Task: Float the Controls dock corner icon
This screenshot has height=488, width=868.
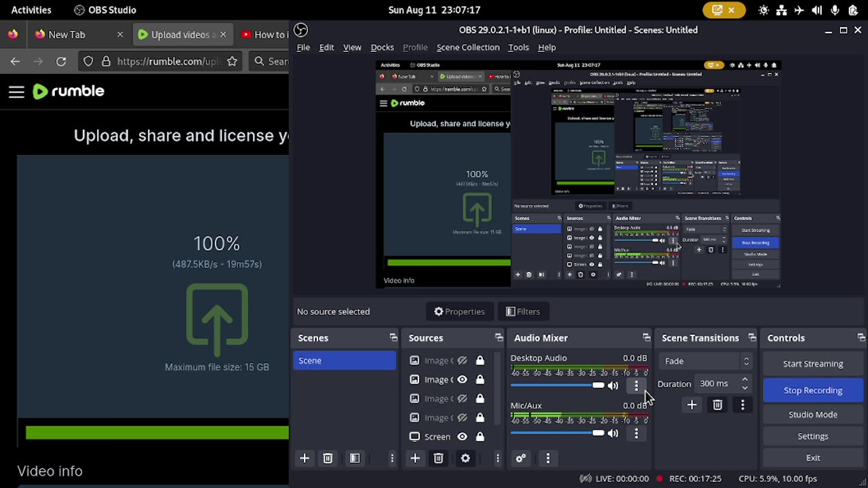Action: (861, 338)
